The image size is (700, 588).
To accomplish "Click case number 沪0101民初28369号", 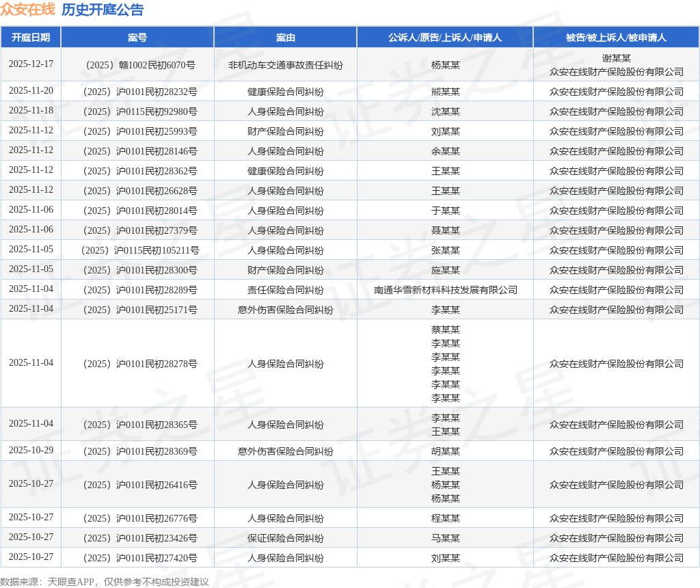I will [x=141, y=451].
